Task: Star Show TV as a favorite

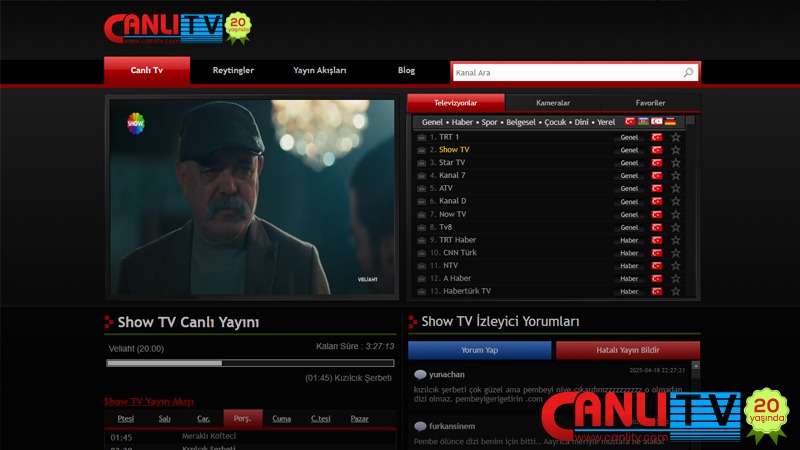Action: tap(676, 150)
